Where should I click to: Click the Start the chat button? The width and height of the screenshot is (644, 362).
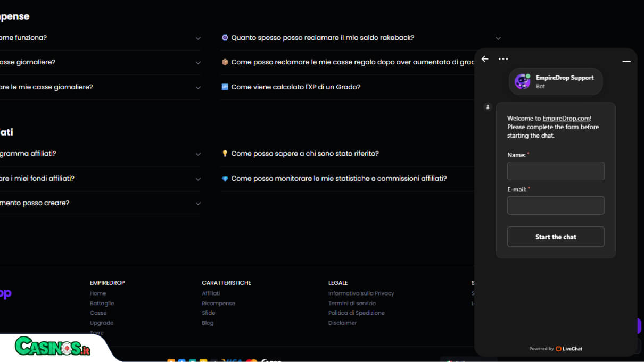coord(556,237)
